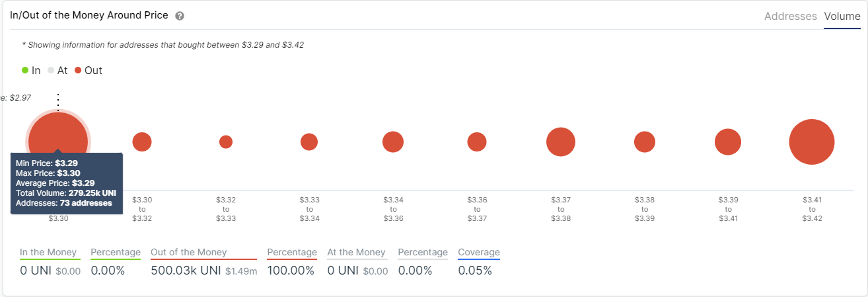Switch to the Addresses tab
Screen dimensions: 868x297
pos(790,17)
